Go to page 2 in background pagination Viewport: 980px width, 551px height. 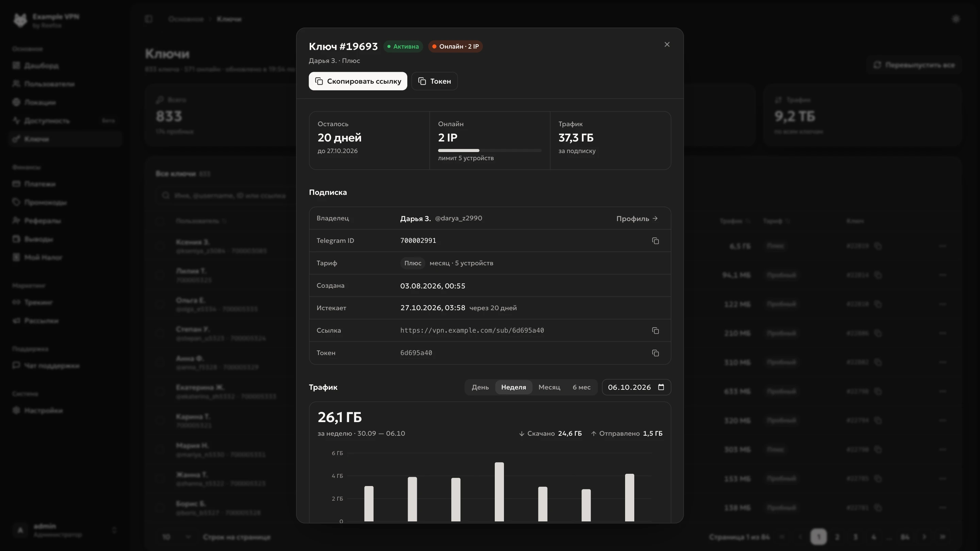pos(837,537)
